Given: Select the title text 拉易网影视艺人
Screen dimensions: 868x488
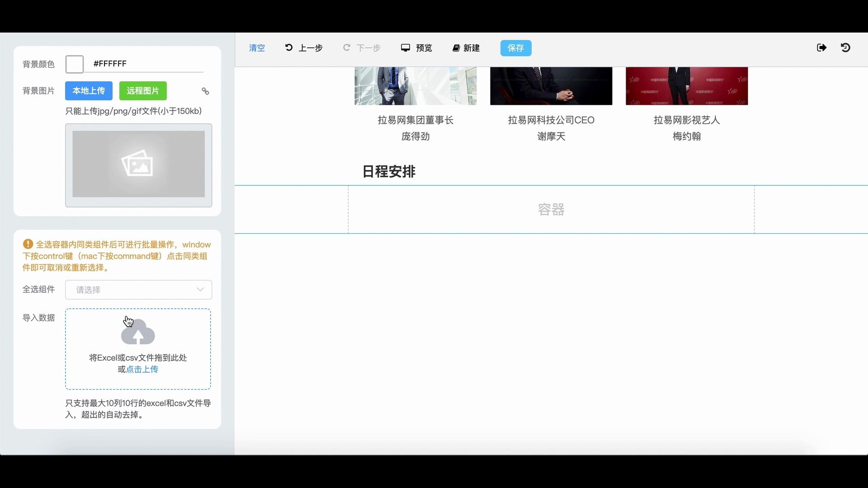Looking at the screenshot, I should [x=687, y=120].
